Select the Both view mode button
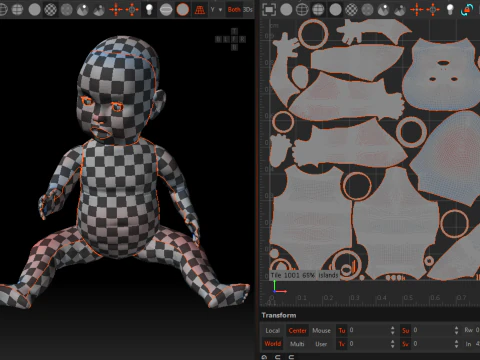 coord(234,10)
